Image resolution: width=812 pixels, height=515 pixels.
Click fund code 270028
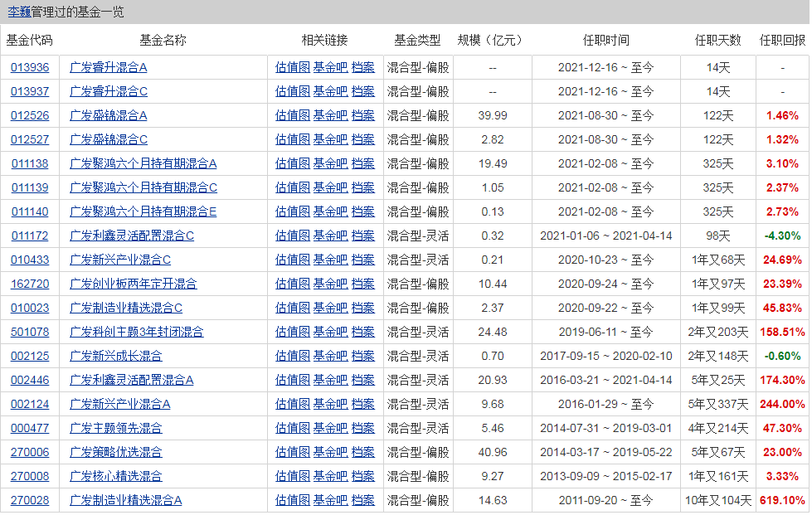click(x=30, y=501)
